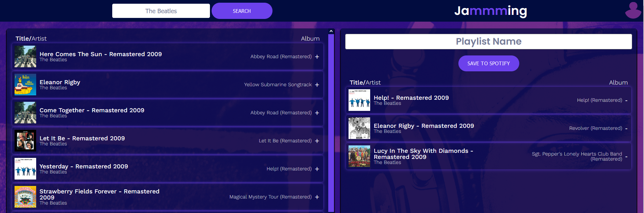Click Help! cover beside Yesterday in results

(x=25, y=169)
